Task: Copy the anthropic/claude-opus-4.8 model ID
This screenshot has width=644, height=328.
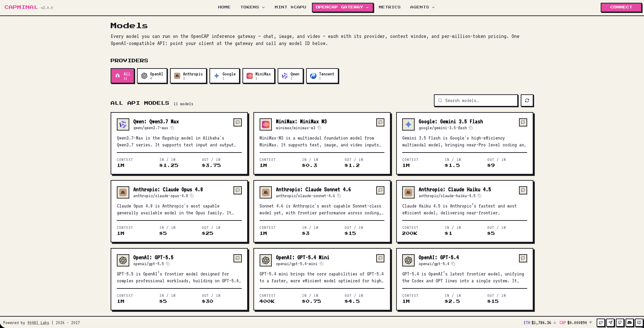Action: click(192, 196)
